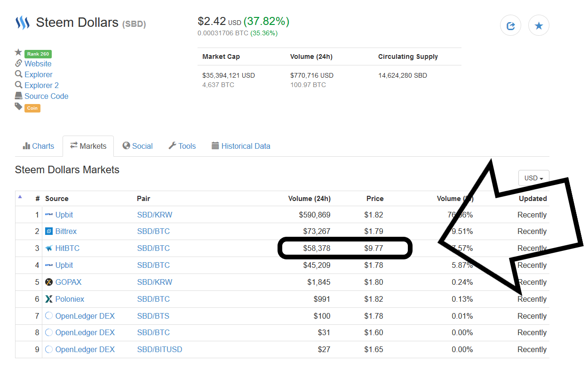Open the Upbit link in row 1
This screenshot has width=588, height=378.
click(x=64, y=215)
